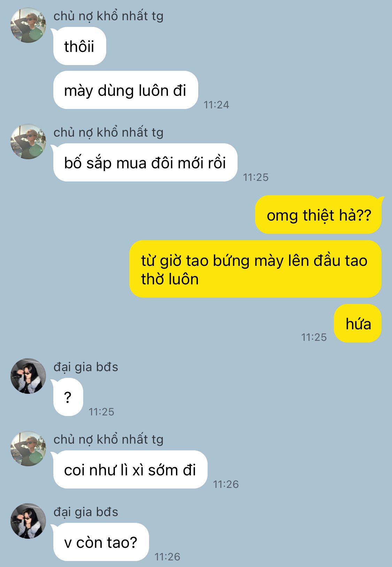
Task: Tap the "bố sắp mua đôi mới rồi" message
Action: (x=145, y=162)
